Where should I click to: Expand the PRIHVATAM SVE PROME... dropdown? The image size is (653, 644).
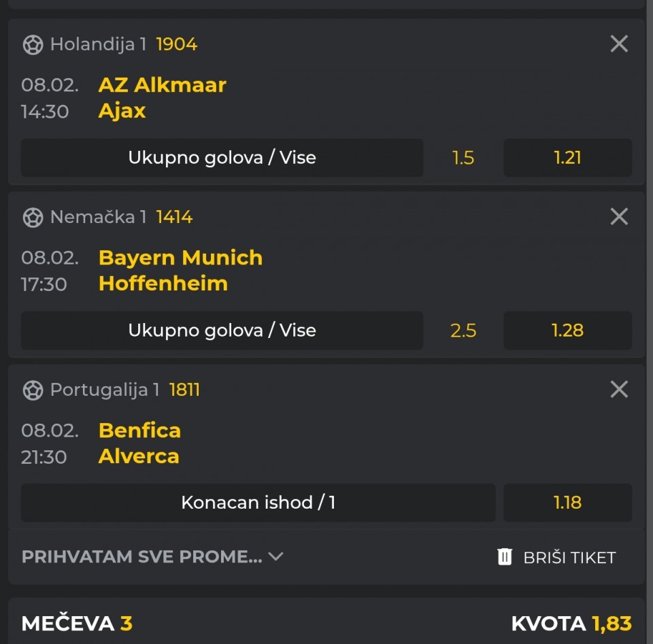click(x=141, y=557)
